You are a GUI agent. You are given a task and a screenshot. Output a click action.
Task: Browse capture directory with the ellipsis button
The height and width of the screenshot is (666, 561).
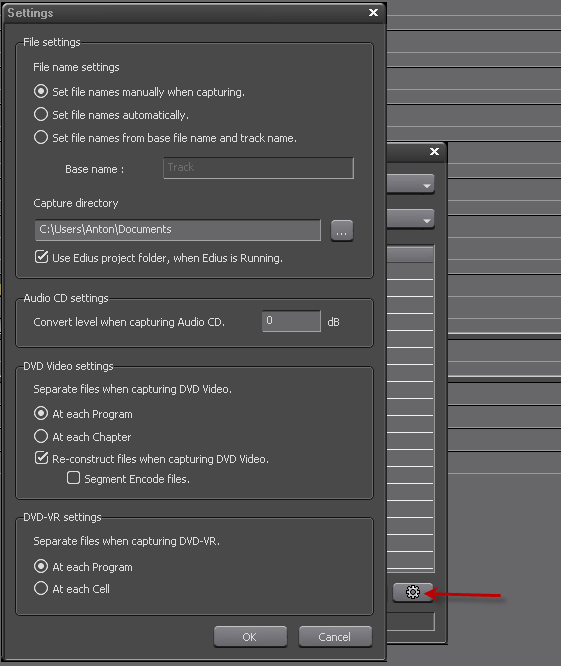point(342,231)
